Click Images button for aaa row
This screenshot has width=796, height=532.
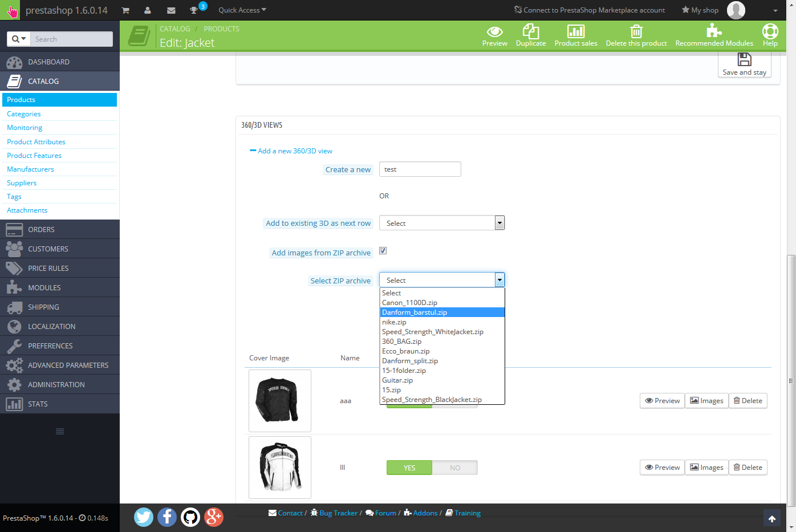click(706, 401)
